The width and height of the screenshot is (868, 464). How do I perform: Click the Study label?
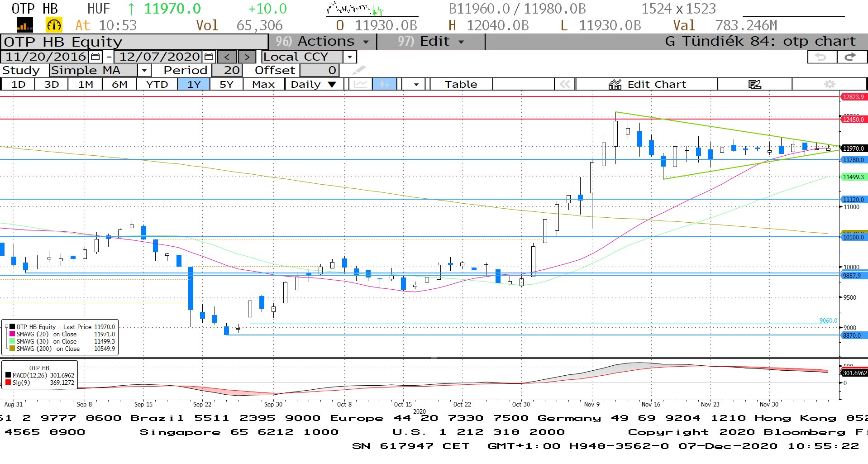[x=21, y=71]
